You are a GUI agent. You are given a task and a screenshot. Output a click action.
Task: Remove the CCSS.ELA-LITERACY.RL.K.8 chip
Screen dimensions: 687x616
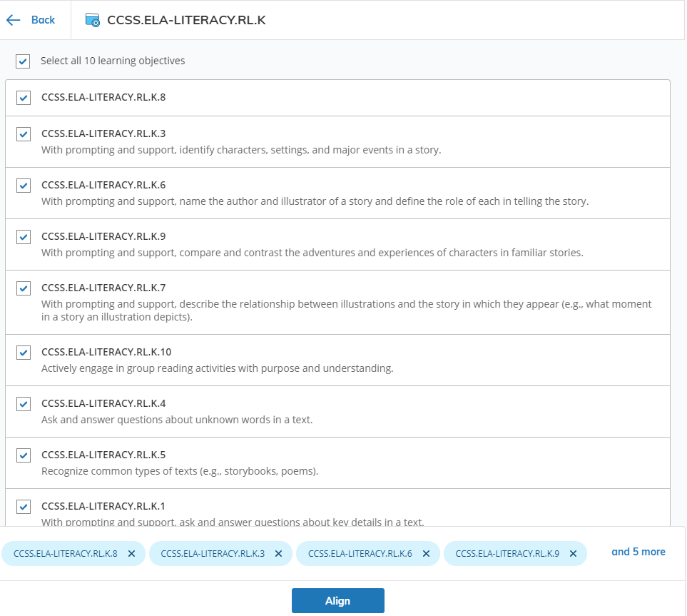click(x=131, y=553)
